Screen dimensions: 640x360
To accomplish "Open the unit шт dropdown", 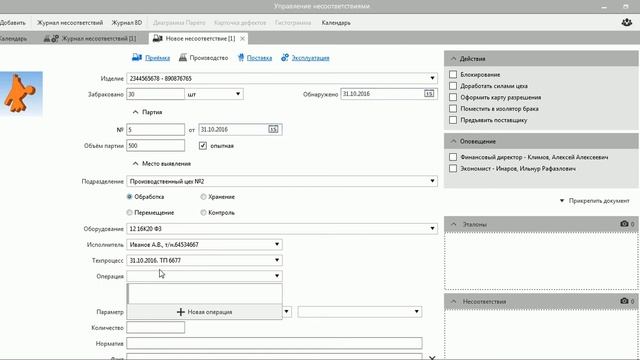I will [238, 94].
